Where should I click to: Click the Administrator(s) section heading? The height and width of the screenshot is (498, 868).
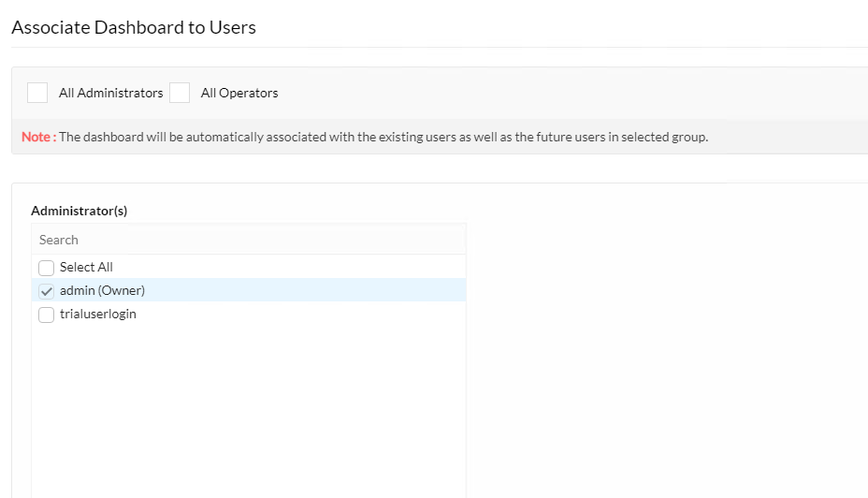coord(80,211)
